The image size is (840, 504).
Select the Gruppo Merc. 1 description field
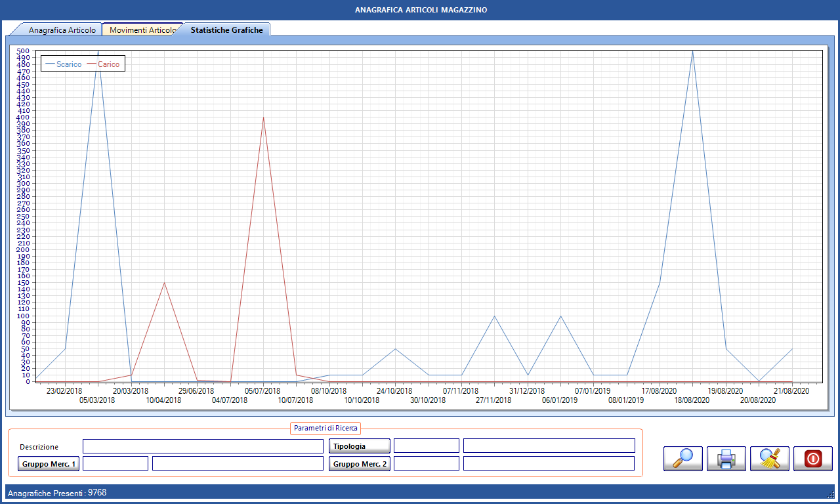pyautogui.click(x=238, y=464)
